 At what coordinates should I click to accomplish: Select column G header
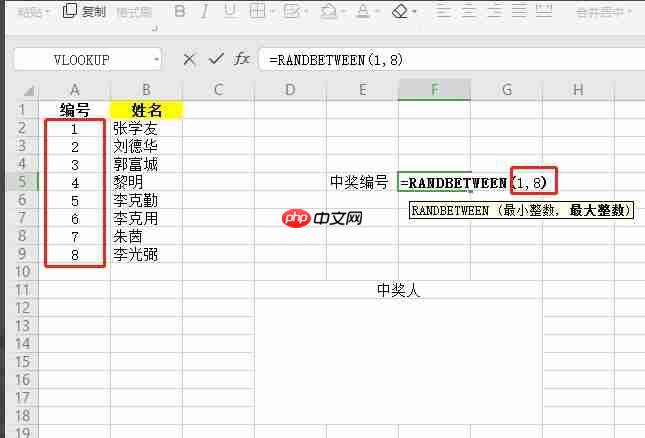[506, 89]
